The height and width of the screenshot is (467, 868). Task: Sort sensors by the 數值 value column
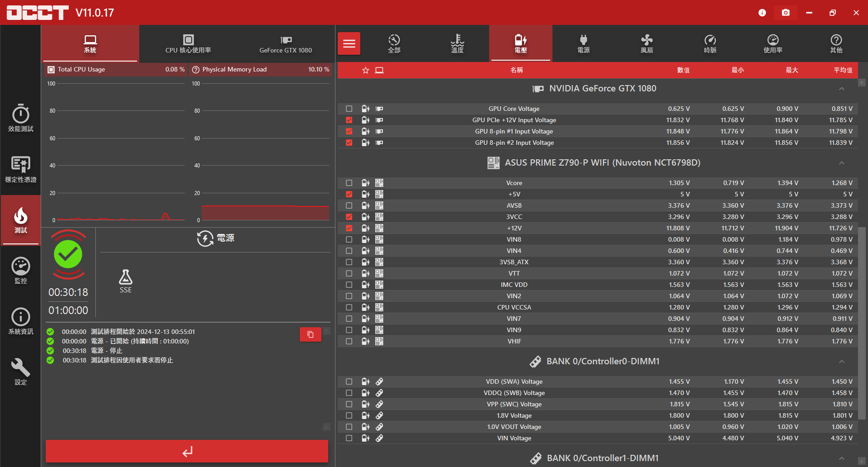click(683, 70)
